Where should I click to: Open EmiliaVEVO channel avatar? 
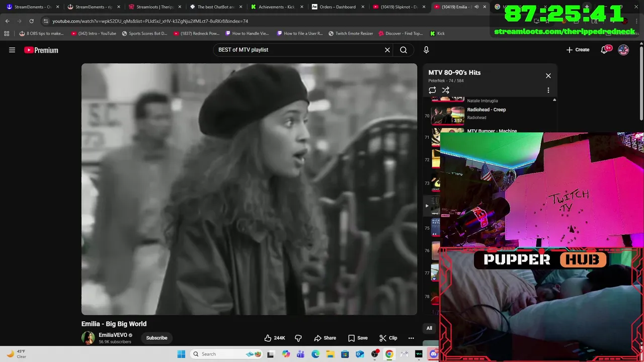point(88,338)
